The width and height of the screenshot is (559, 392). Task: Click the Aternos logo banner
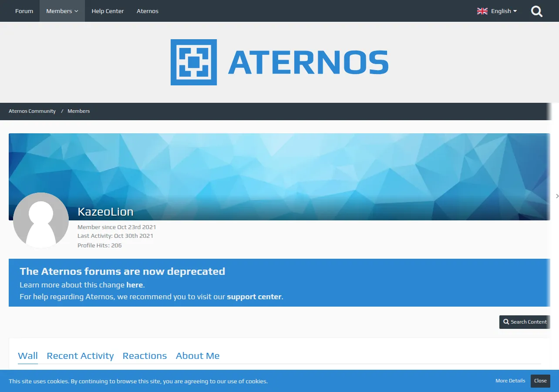coord(279,62)
